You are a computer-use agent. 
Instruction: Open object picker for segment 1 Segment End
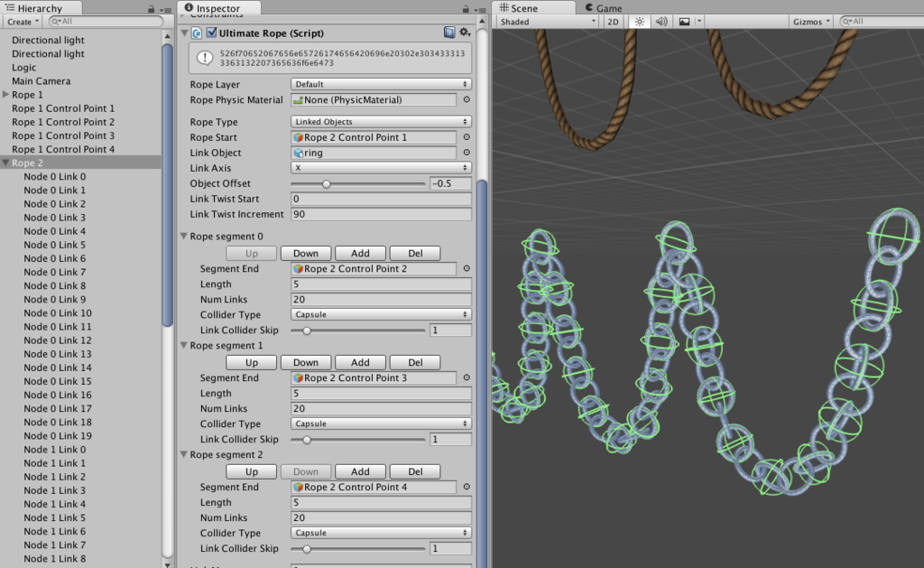tap(467, 377)
